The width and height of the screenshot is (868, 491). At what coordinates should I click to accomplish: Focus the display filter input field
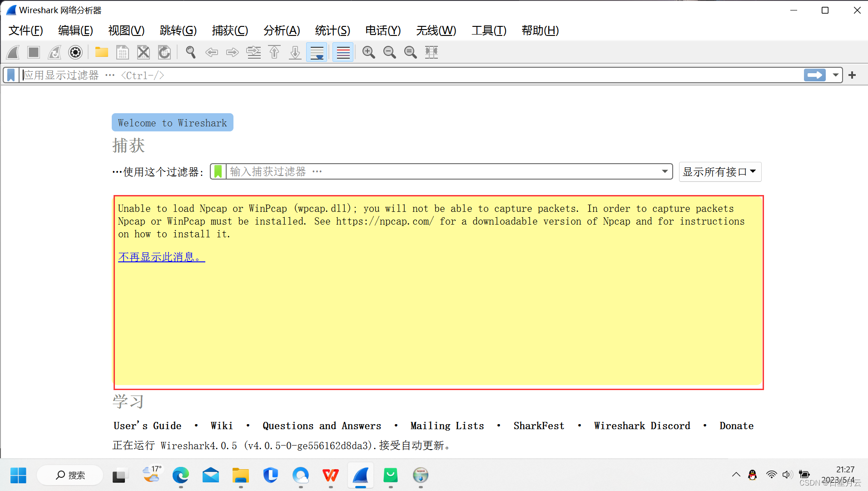[411, 75]
